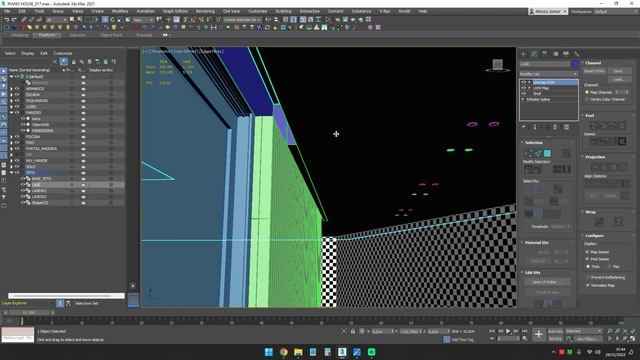Click Configure Modifier Sets icon below stack
This screenshot has width=640, height=360.
click(567, 127)
